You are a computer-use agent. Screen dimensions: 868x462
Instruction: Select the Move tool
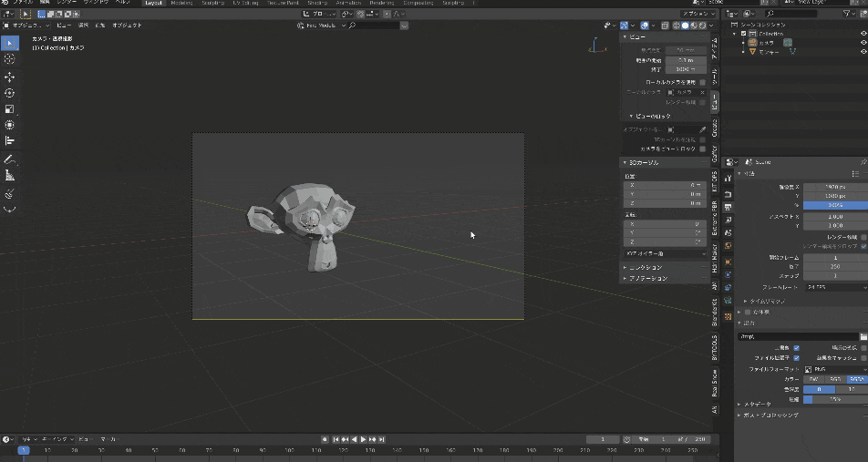click(10, 77)
